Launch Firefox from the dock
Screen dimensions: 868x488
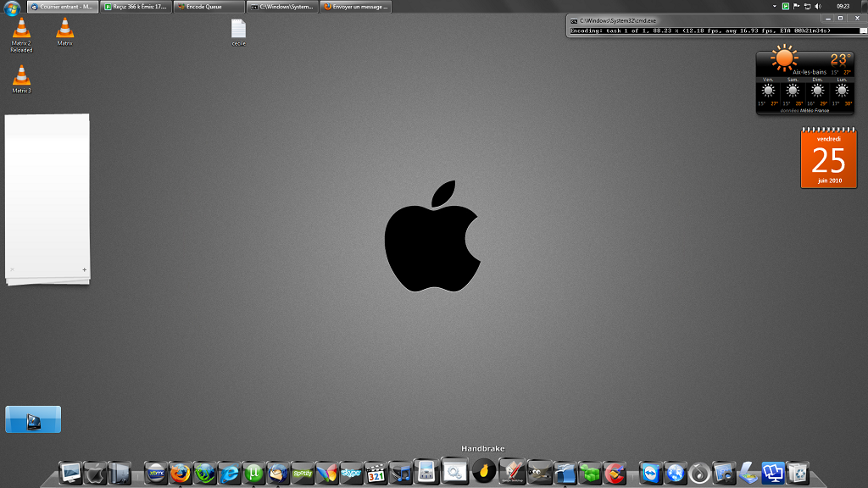180,473
